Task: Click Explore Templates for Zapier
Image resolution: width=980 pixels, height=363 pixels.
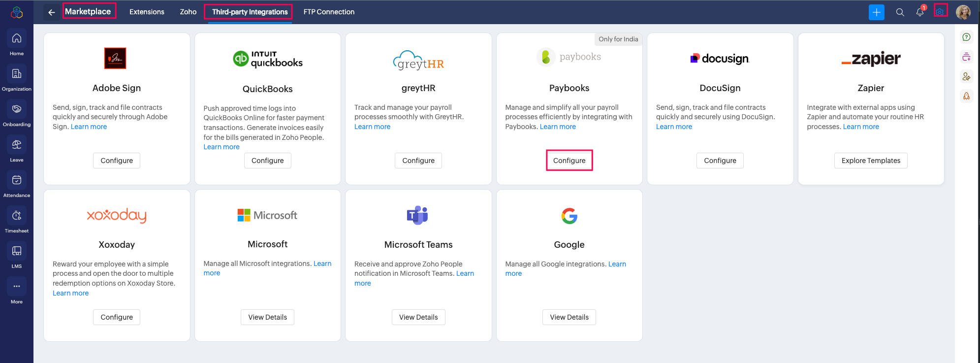Action: tap(871, 161)
